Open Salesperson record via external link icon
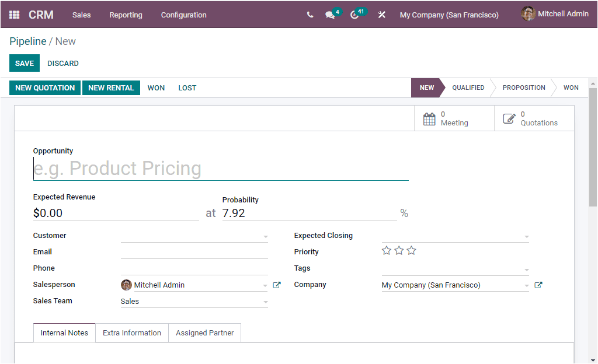 coord(276,285)
